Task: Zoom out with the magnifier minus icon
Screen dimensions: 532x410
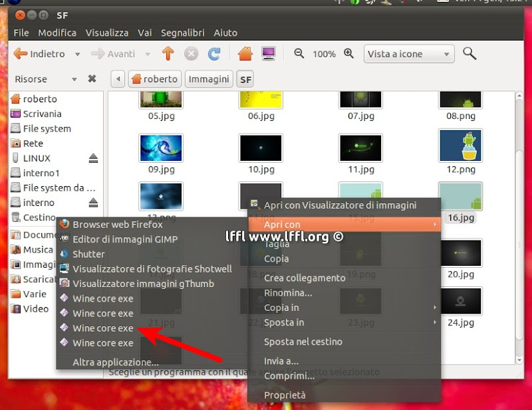Action: (x=299, y=54)
